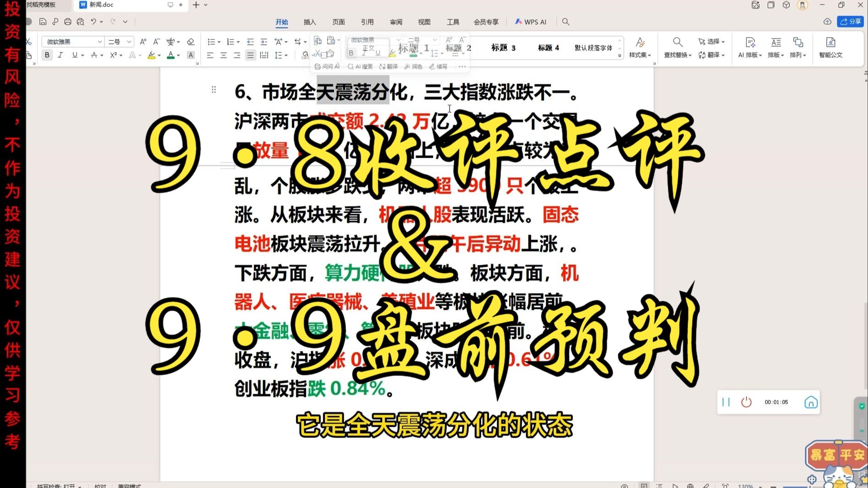The height and width of the screenshot is (488, 868).
Task: Align paragraph to the right
Action: [236, 55]
